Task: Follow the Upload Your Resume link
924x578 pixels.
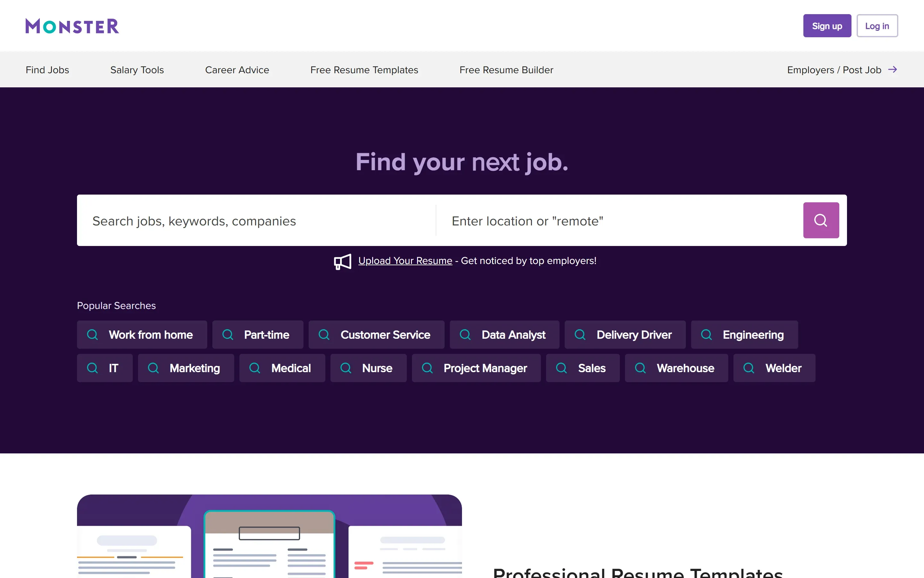Action: 405,261
